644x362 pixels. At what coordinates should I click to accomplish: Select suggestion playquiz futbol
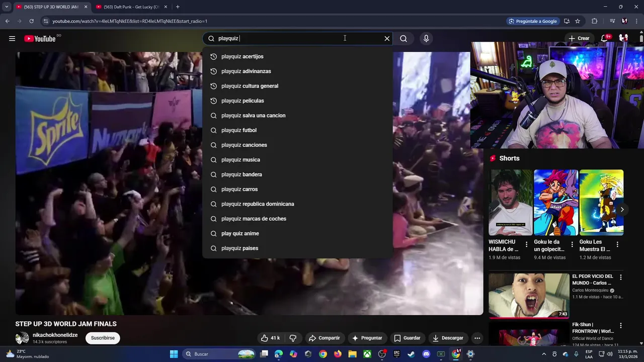pos(297,130)
